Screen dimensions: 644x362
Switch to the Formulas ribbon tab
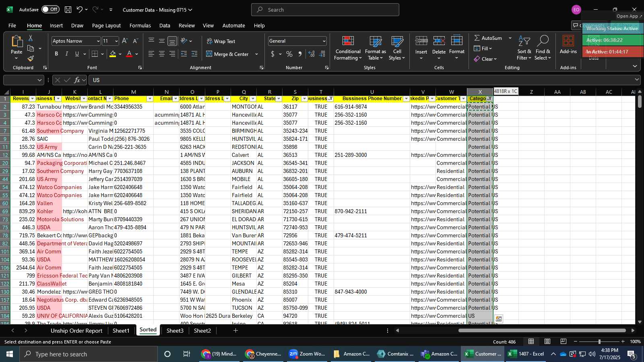(x=140, y=25)
